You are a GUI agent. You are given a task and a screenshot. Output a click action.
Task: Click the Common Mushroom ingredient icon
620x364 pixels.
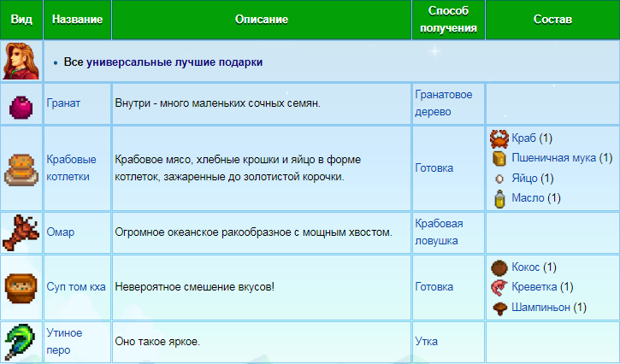point(499,308)
